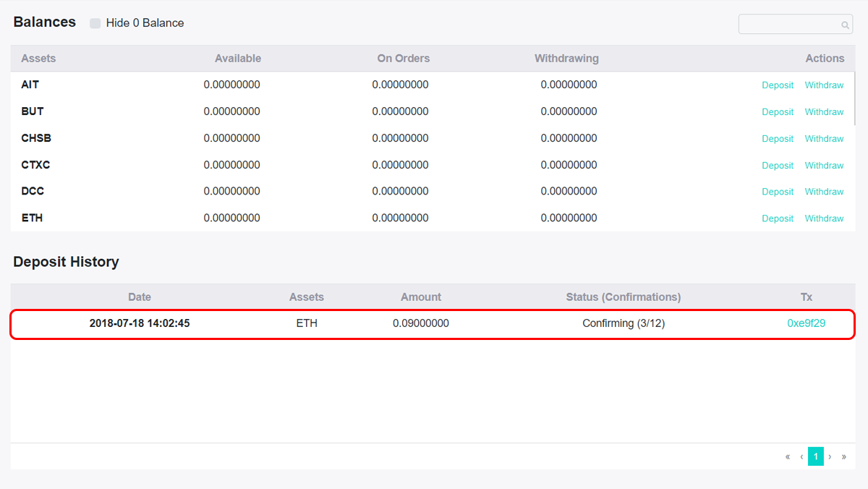
Task: Click the Date header in Deposit History
Action: (x=140, y=297)
